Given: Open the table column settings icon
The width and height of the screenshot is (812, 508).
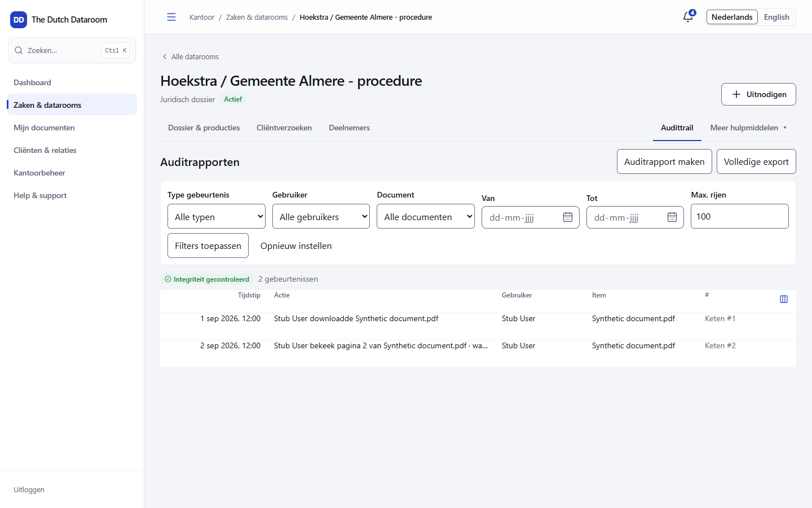Looking at the screenshot, I should click(784, 299).
